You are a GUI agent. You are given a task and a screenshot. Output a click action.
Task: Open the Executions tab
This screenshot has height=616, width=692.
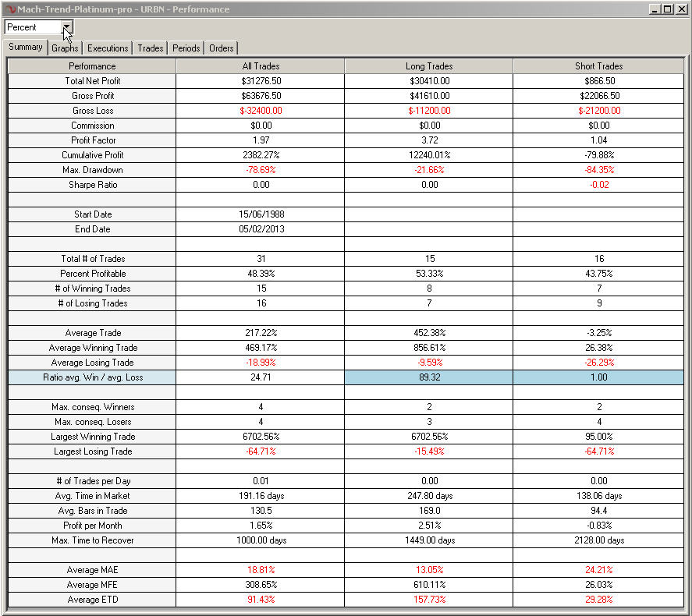click(x=107, y=48)
